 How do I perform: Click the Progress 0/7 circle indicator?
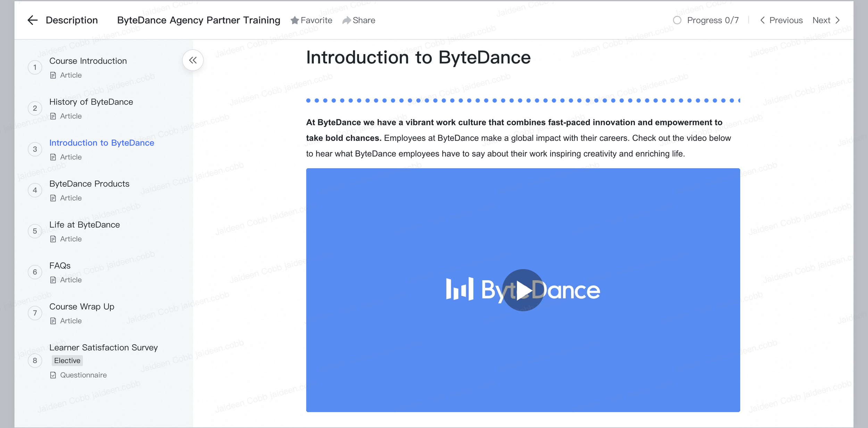point(677,20)
